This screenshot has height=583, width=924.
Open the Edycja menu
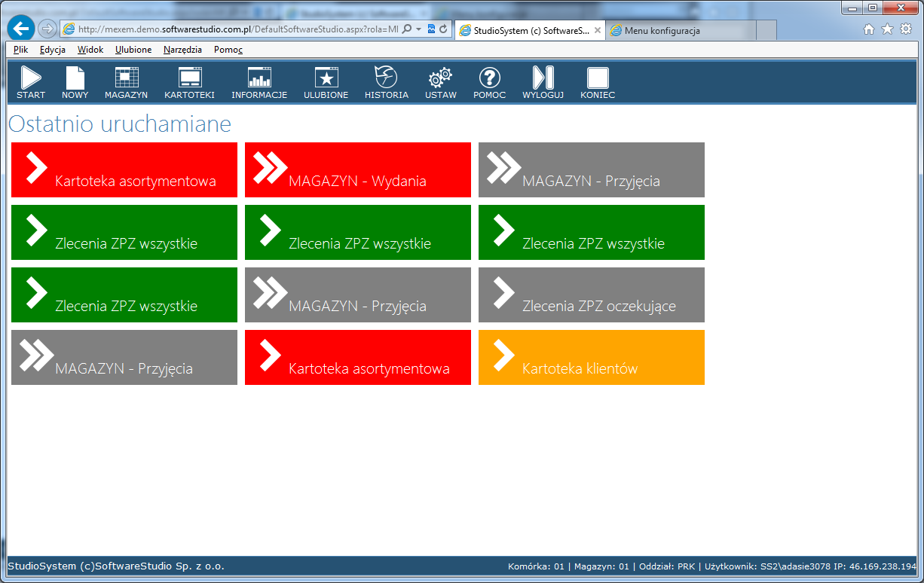53,50
